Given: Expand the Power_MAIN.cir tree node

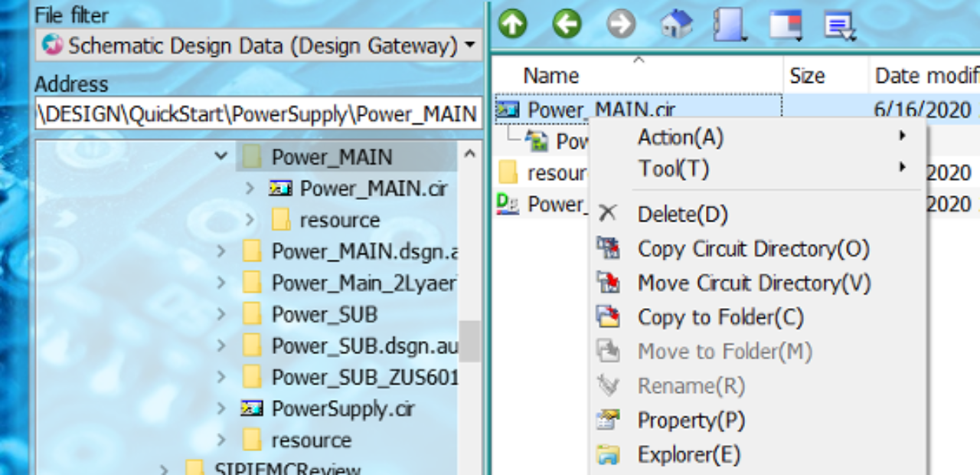Looking at the screenshot, I should click(250, 188).
